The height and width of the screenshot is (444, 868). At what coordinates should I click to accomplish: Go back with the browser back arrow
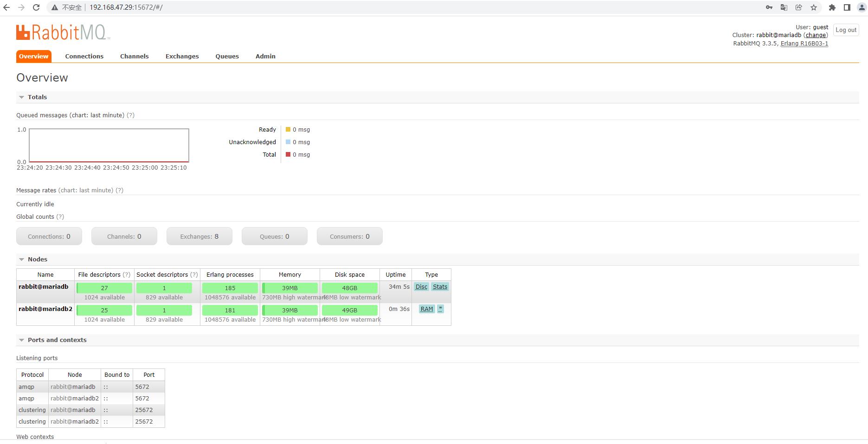click(x=6, y=7)
